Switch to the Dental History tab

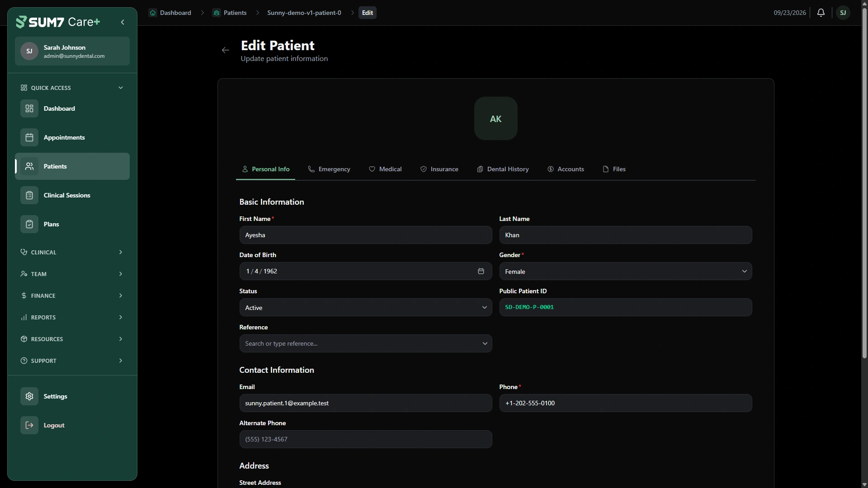tap(503, 169)
